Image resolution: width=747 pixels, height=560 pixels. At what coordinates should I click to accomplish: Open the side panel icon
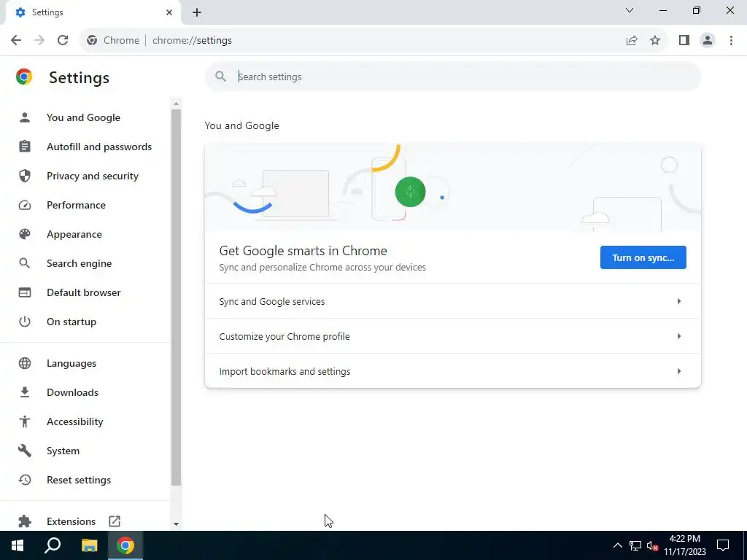(x=684, y=41)
